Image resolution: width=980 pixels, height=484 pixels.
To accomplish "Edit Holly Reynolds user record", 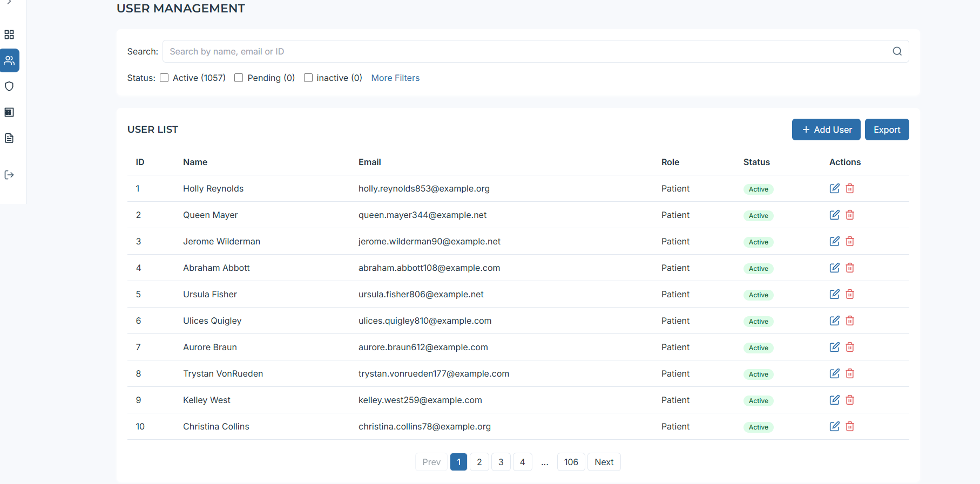I will [834, 188].
